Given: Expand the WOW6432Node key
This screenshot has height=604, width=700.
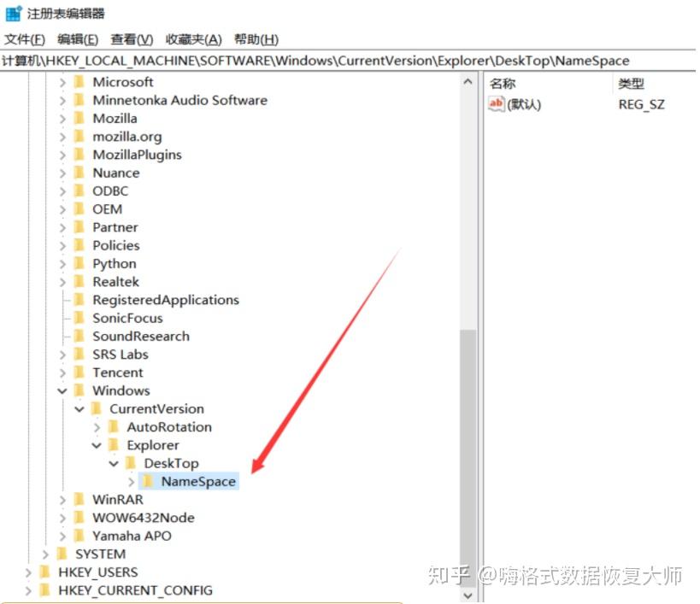Looking at the screenshot, I should tap(62, 519).
